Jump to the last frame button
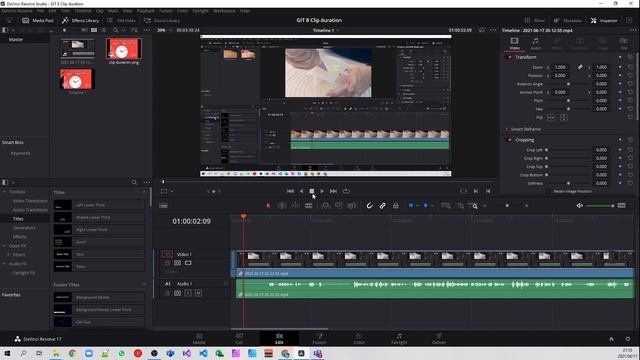This screenshot has height=360, width=640. pos(333,191)
